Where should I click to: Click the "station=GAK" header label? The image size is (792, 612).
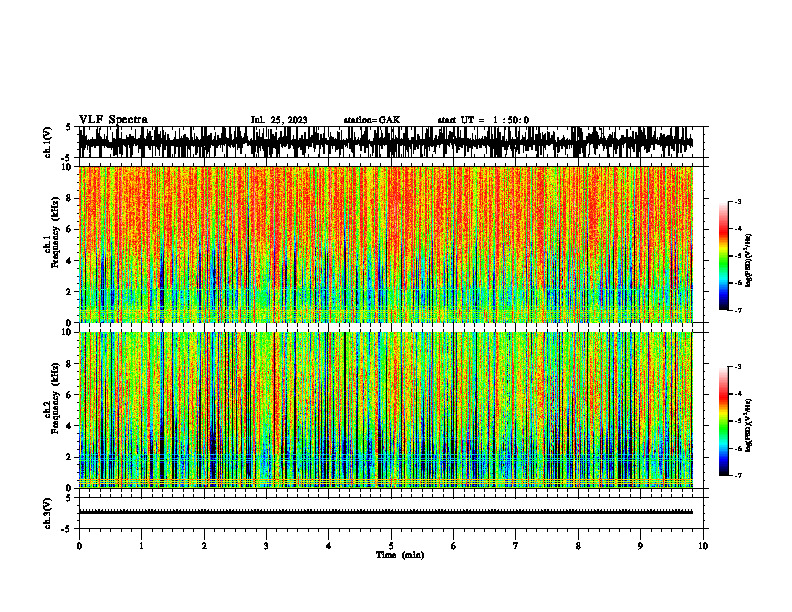coord(372,120)
